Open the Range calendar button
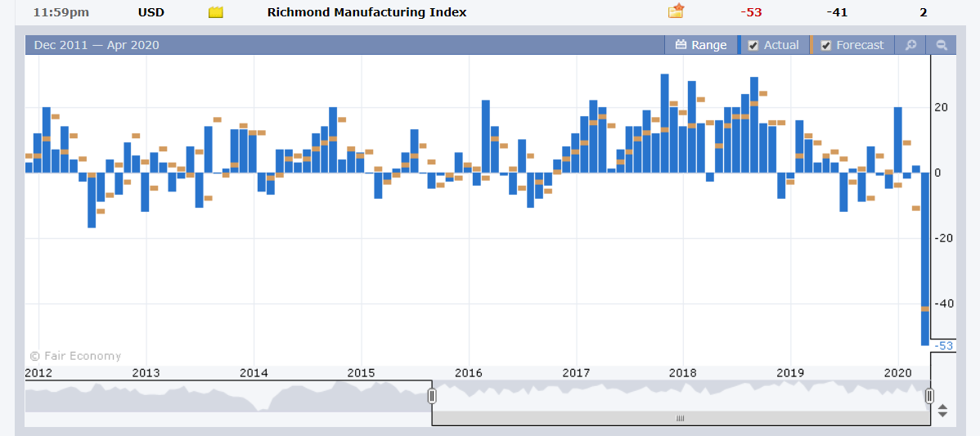Image resolution: width=980 pixels, height=436 pixels. coord(701,45)
